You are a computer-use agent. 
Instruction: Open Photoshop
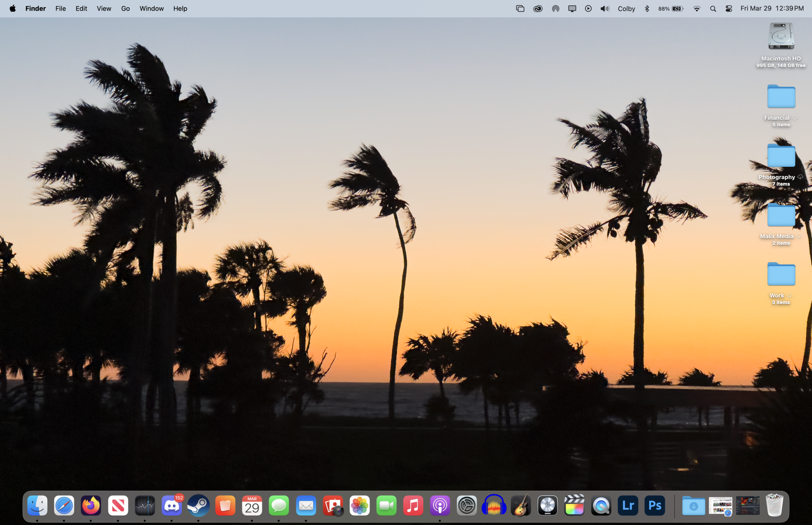point(655,506)
